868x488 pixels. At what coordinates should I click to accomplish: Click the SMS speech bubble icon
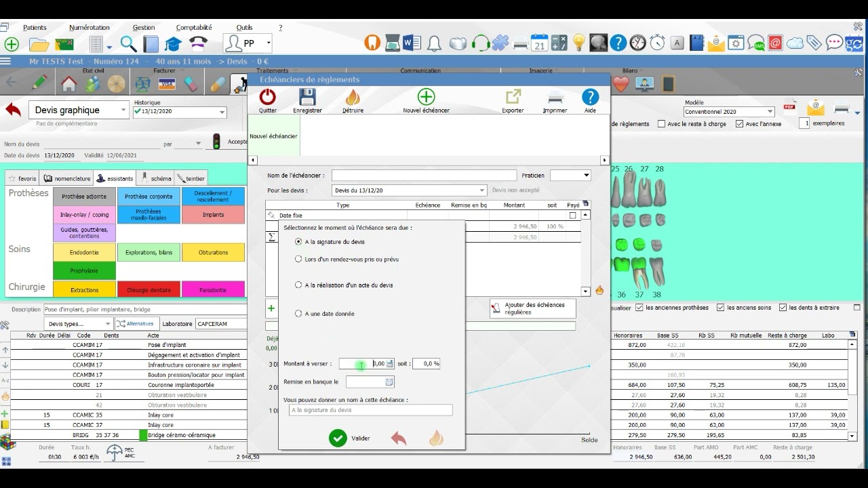click(756, 43)
